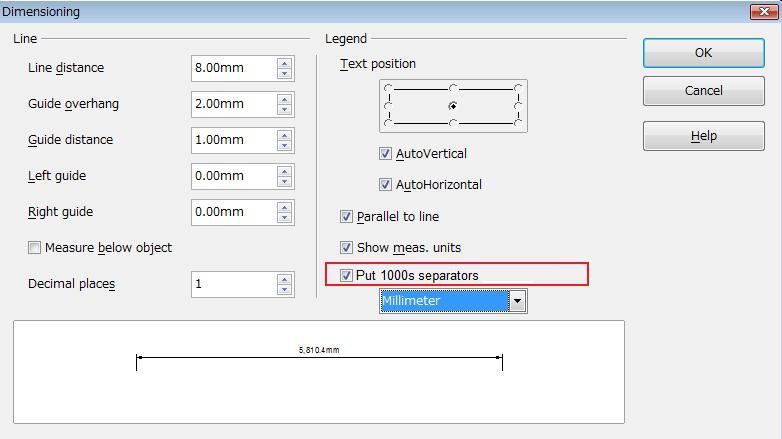This screenshot has height=439, width=782.
Task: Increase Right guide value with up arrow
Action: point(285,207)
